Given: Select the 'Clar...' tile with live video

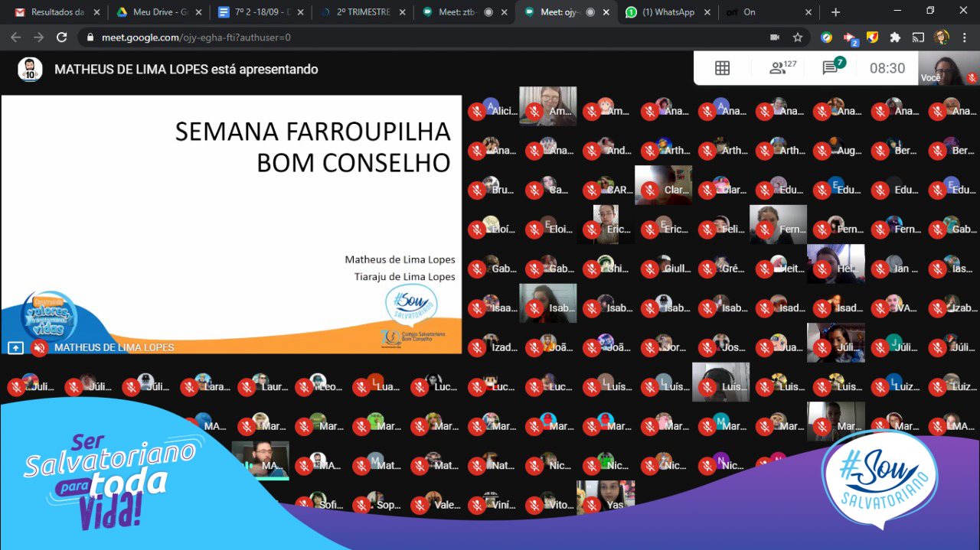Looking at the screenshot, I should 663,185.
